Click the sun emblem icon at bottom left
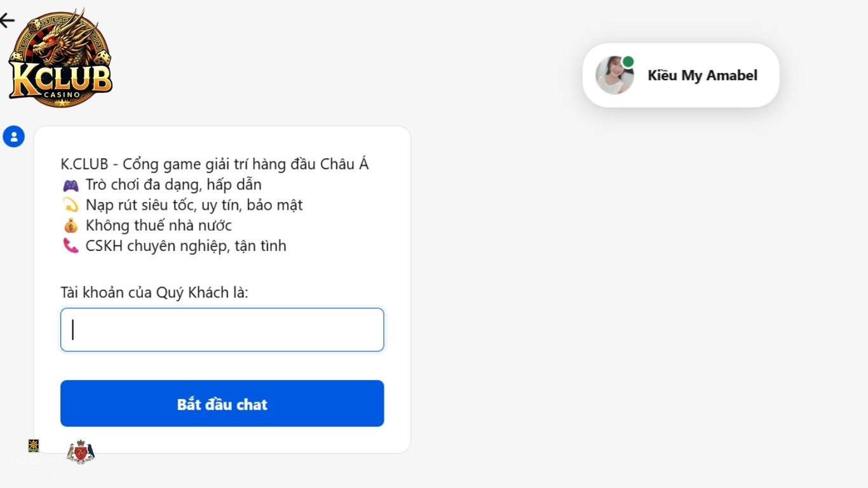868x488 pixels. click(x=33, y=446)
